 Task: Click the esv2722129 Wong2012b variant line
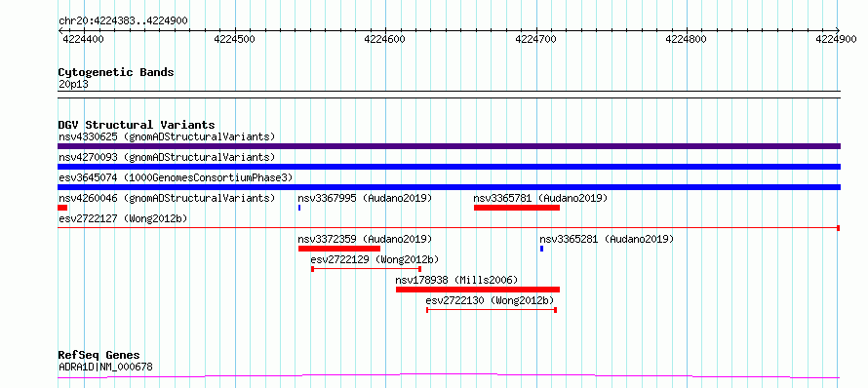[x=367, y=269]
